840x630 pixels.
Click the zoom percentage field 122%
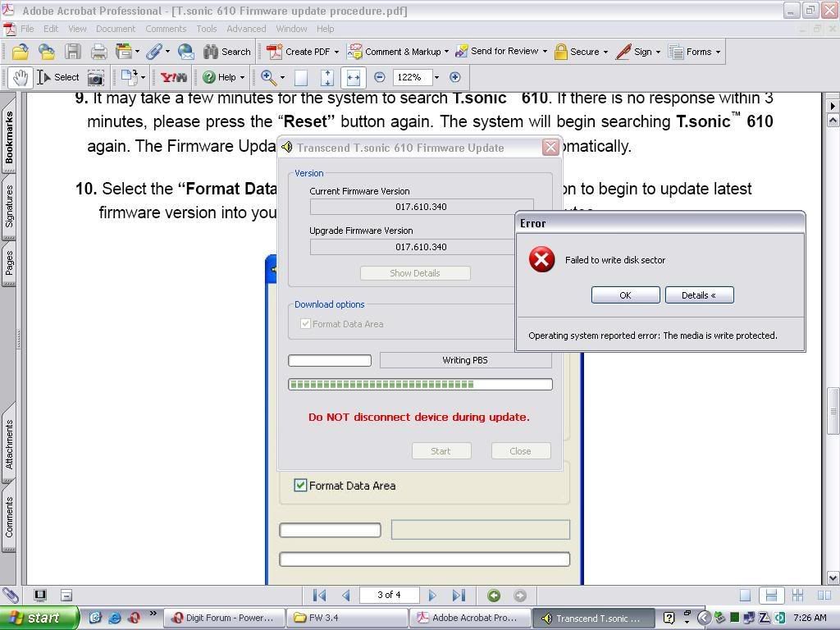(x=412, y=77)
